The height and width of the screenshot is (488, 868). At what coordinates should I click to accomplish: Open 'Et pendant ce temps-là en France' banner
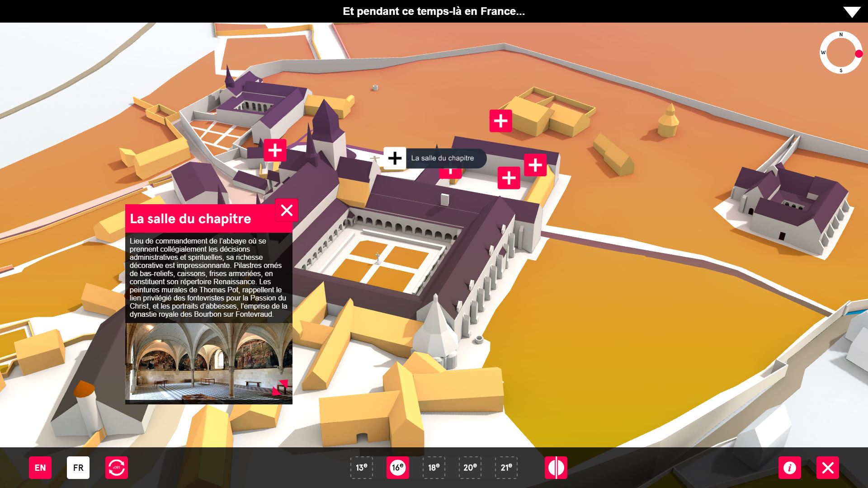click(434, 11)
